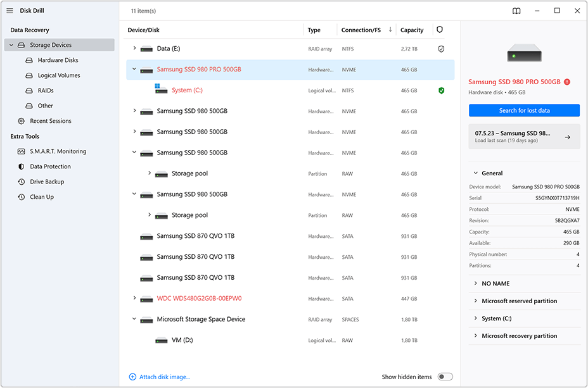
Task: Click the protection shield column header icon
Action: [440, 30]
